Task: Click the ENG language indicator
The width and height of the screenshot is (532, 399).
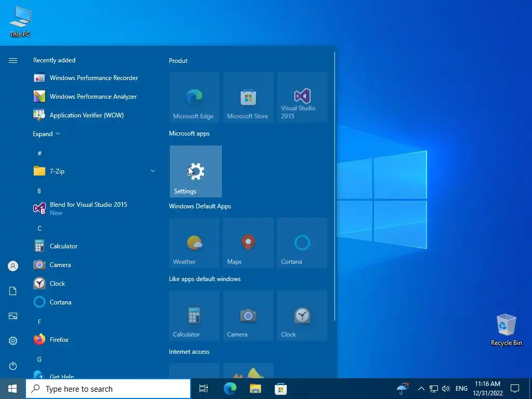Action: coord(461,389)
